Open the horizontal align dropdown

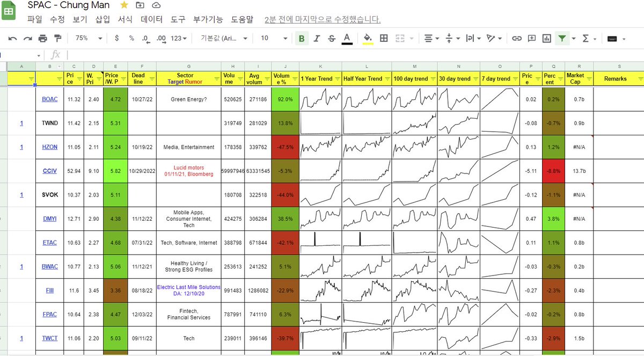431,39
